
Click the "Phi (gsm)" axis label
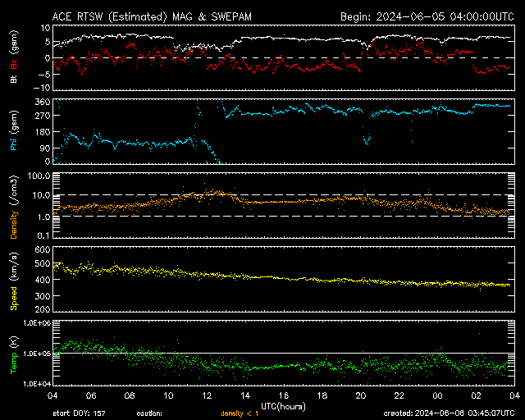click(14, 130)
